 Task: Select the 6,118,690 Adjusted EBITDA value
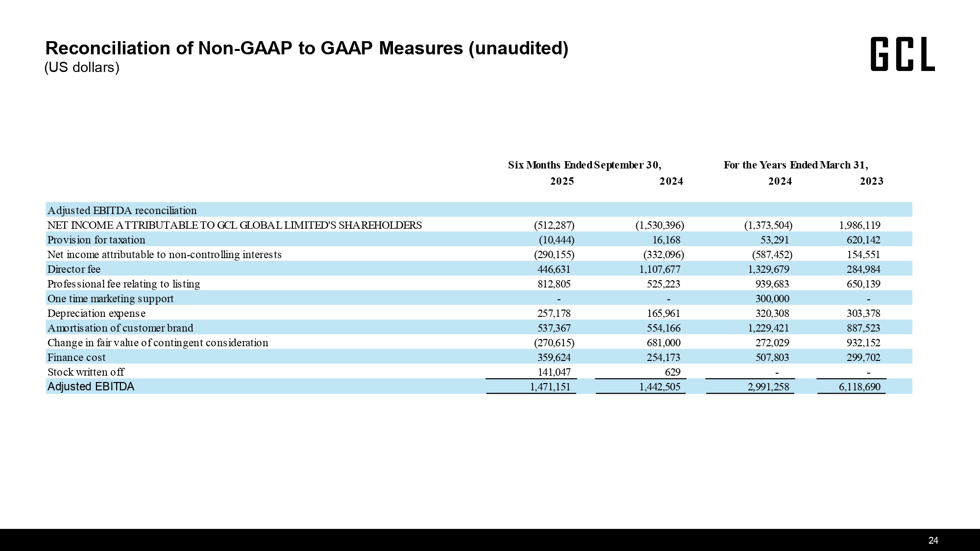(x=859, y=387)
